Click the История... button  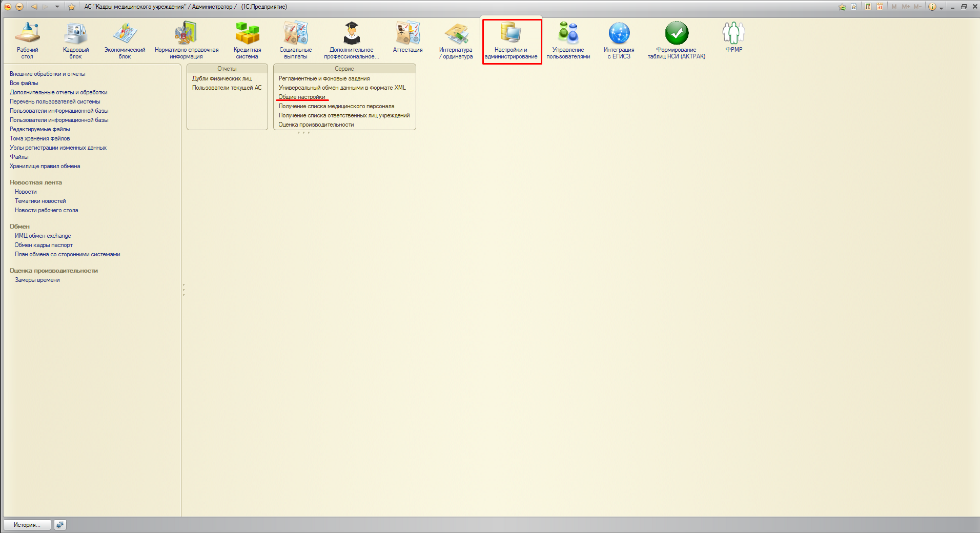(27, 525)
